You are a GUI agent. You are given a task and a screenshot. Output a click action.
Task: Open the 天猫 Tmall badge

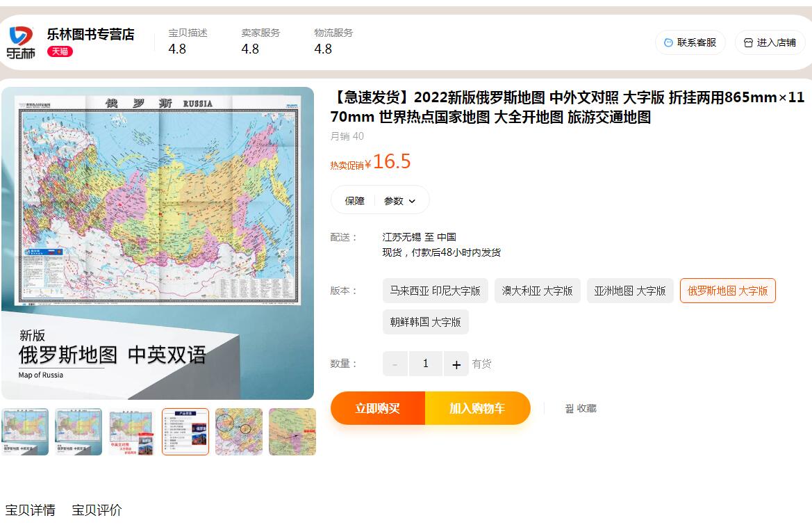60,51
